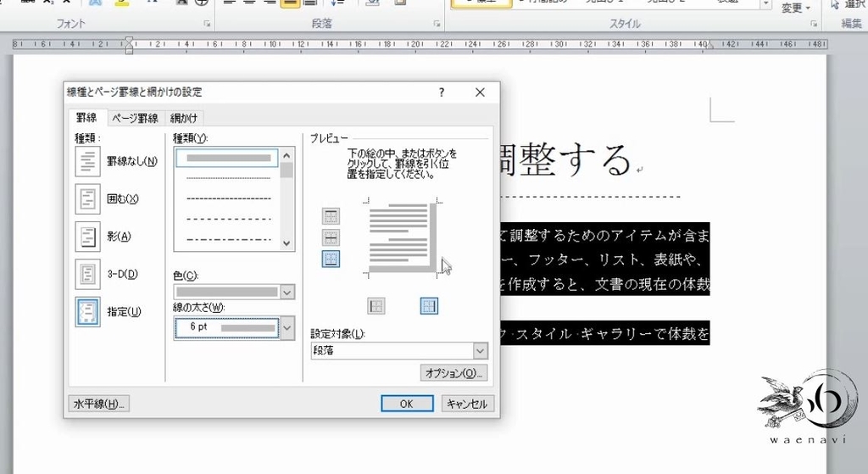The height and width of the screenshot is (474, 868).
Task: Toggle the top border preview button
Action: click(x=331, y=216)
